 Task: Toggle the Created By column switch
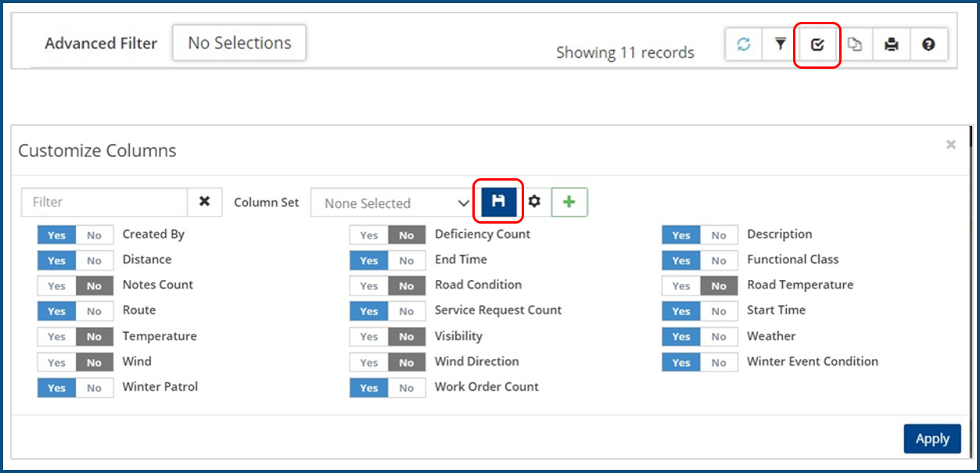pyautogui.click(x=75, y=235)
